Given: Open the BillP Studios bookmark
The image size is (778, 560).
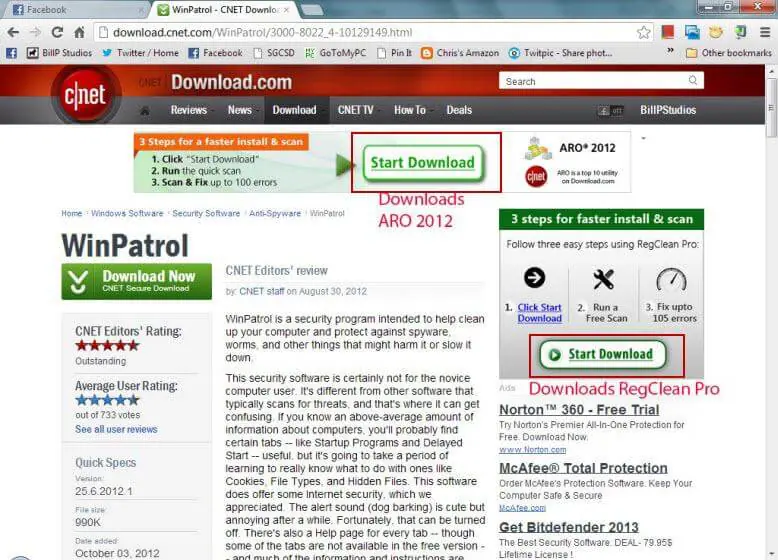Looking at the screenshot, I should pos(59,53).
